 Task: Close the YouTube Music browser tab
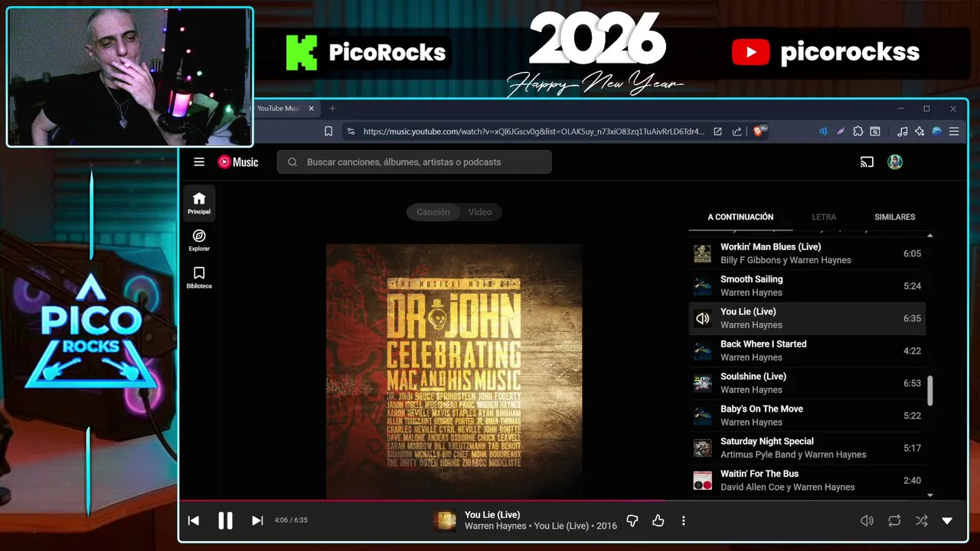pyautogui.click(x=312, y=109)
